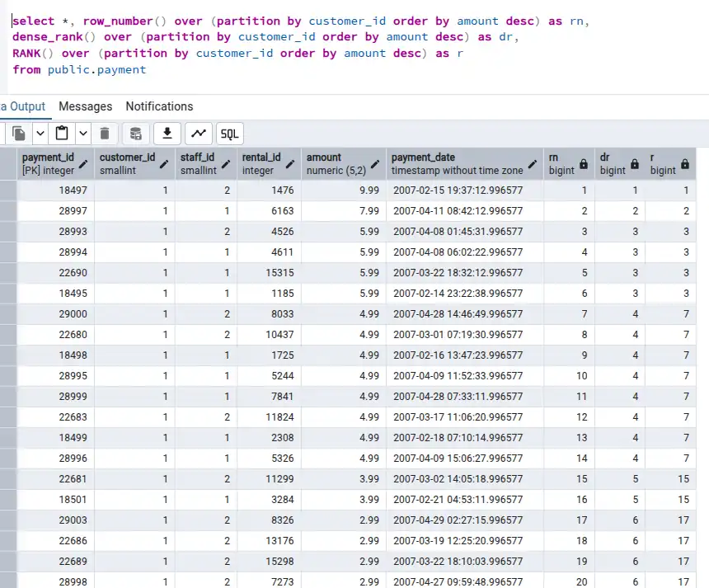Click 'public.payment' in the query editor
Viewport: 709px width, 588px height.
pos(96,69)
